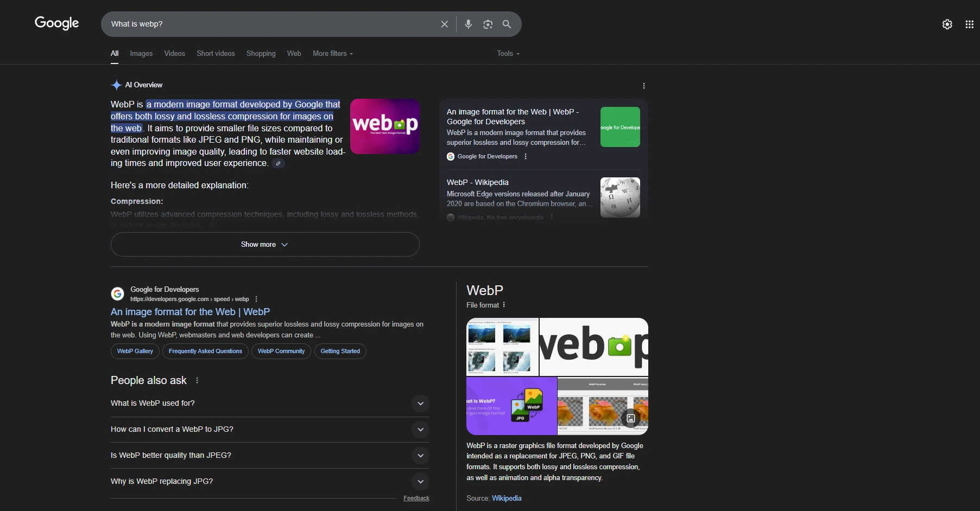Open the Tools dropdown
Screen dimensions: 980x511
pyautogui.click(x=508, y=54)
